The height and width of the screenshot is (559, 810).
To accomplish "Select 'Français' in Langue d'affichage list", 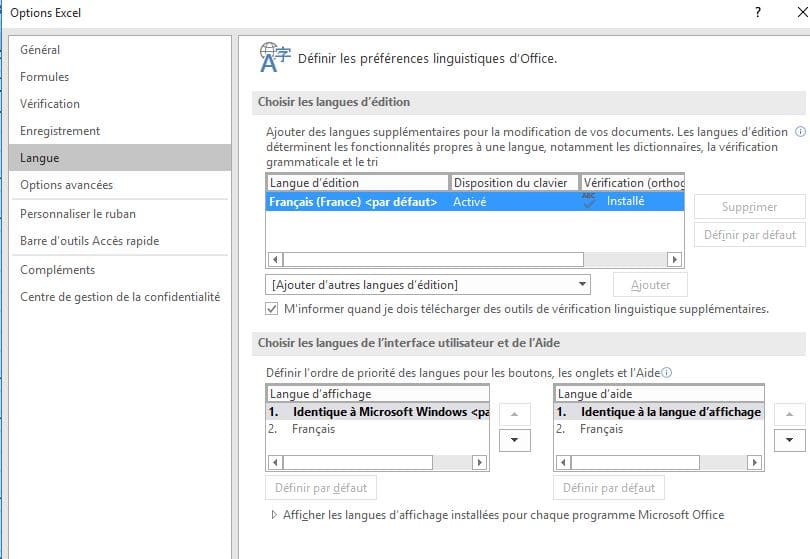I will coord(378,429).
